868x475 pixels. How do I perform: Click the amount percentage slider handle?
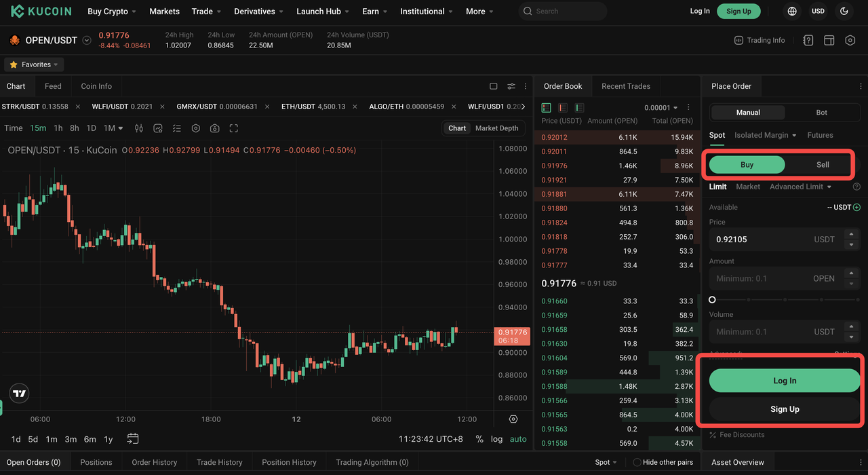[712, 299]
